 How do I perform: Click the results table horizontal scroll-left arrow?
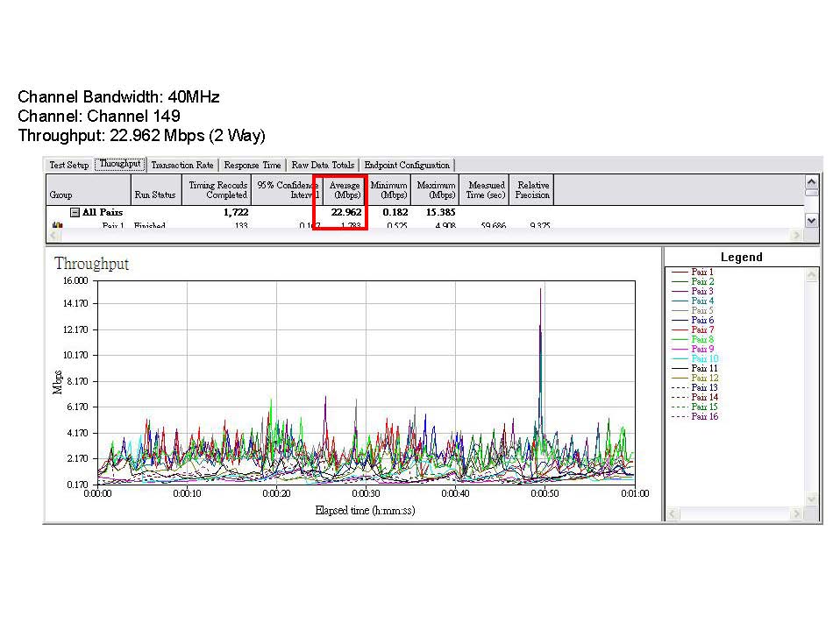pyautogui.click(x=53, y=235)
